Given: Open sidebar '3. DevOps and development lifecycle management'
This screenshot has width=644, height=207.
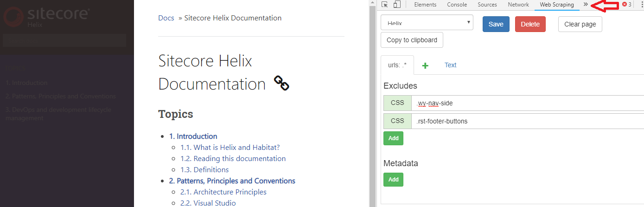Looking at the screenshot, I should point(58,114).
